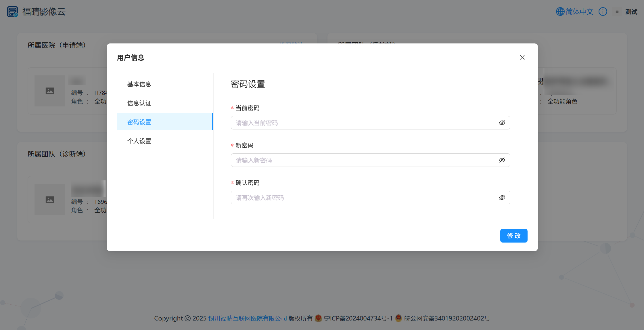Screen dimensions: 644x330
Task: Open the 银川福晴互联网医院有限公司 link
Action: click(248, 318)
